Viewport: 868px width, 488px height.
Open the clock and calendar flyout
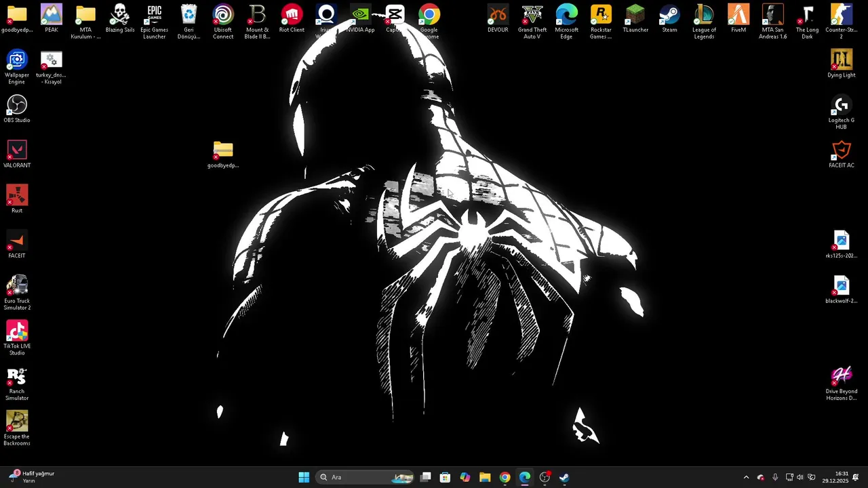pos(835,477)
